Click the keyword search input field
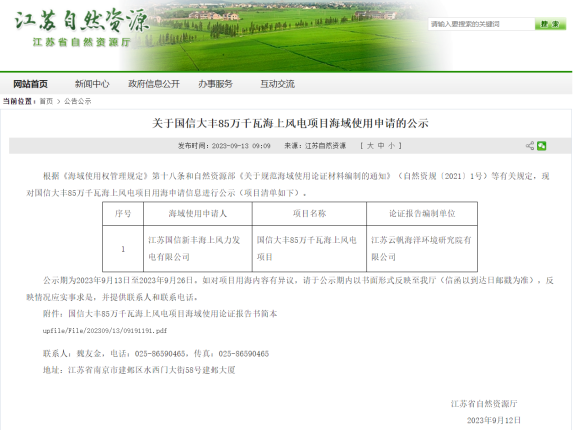This screenshot has width=575, height=430. coord(481,24)
